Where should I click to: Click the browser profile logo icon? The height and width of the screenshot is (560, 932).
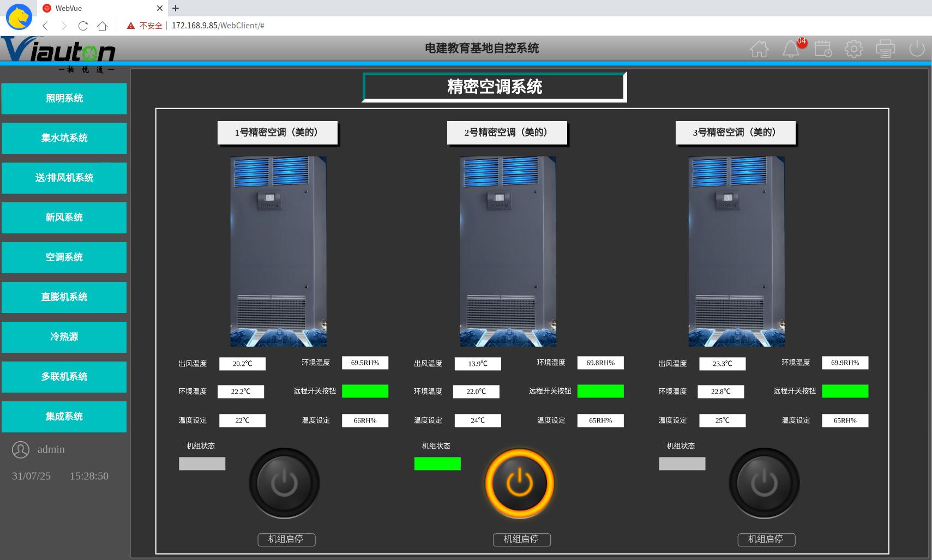tap(19, 16)
